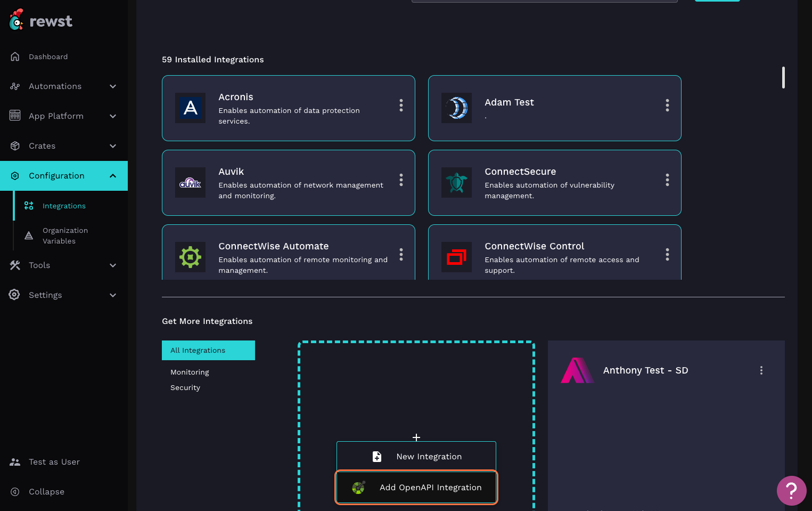The height and width of the screenshot is (511, 812).
Task: Click the installed integrations scrollbar
Action: click(x=783, y=78)
